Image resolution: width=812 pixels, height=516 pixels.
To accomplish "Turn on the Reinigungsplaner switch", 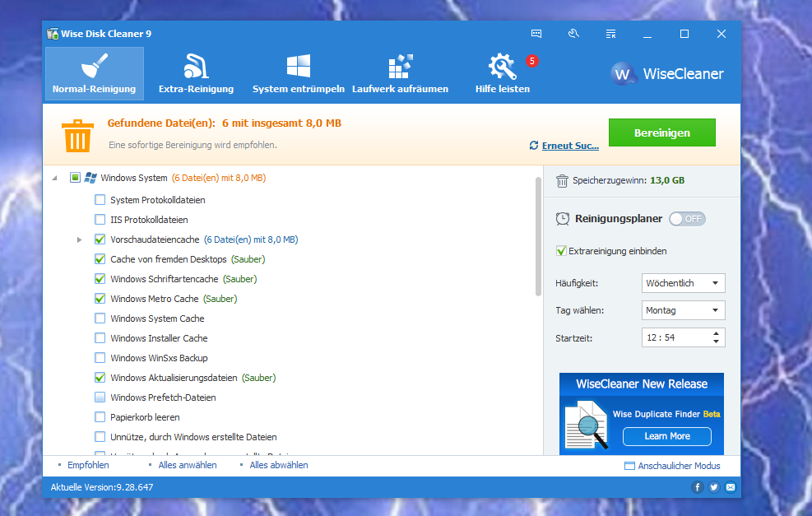I will (x=687, y=219).
